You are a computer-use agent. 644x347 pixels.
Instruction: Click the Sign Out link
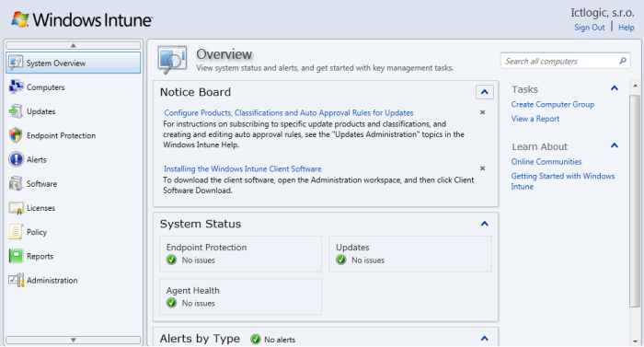[x=590, y=28]
